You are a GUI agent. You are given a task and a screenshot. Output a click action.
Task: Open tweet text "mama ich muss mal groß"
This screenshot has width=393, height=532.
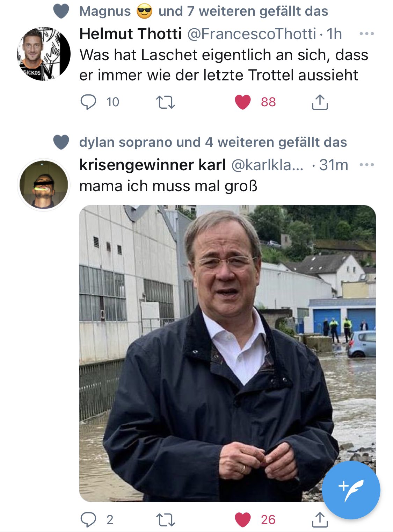168,186
